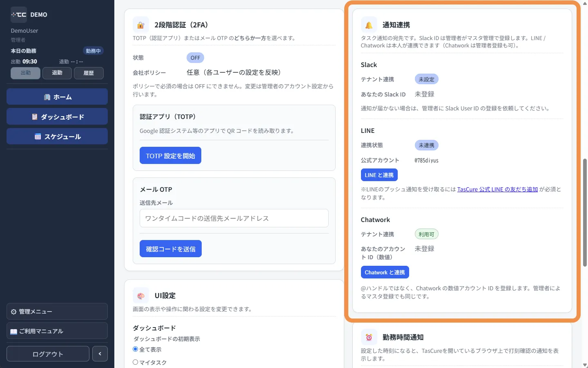The image size is (588, 368).
Task: Click the lock icon beside 2段階認証
Action: click(141, 25)
